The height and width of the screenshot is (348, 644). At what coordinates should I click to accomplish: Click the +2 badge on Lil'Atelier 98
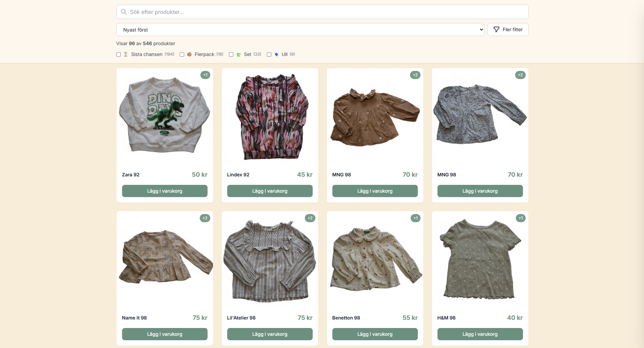310,218
